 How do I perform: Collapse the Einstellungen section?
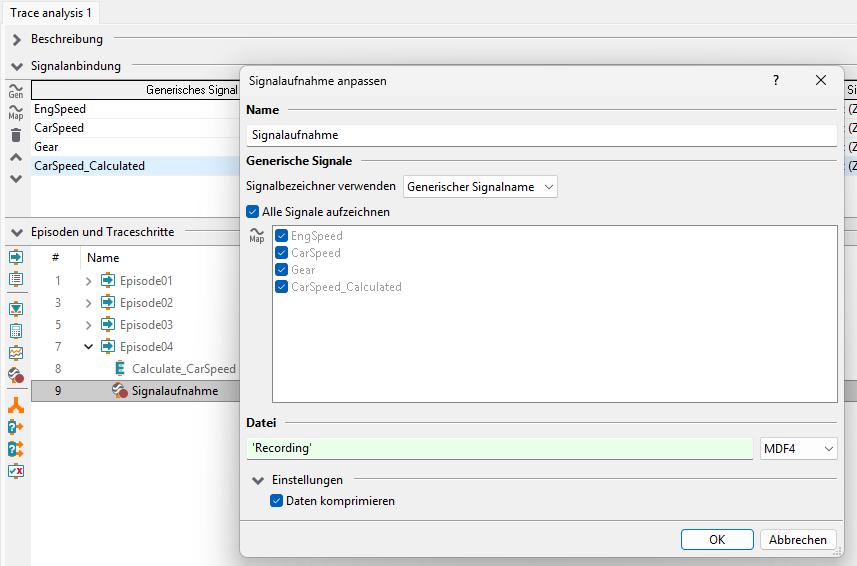coord(258,480)
